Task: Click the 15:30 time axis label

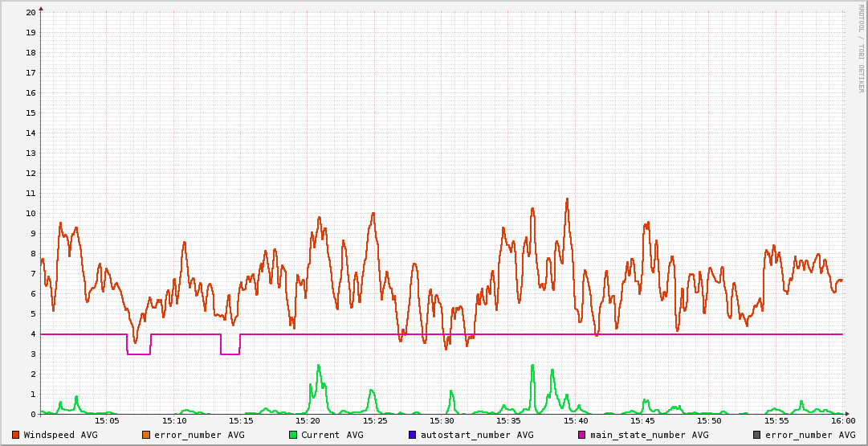Action: click(x=442, y=420)
